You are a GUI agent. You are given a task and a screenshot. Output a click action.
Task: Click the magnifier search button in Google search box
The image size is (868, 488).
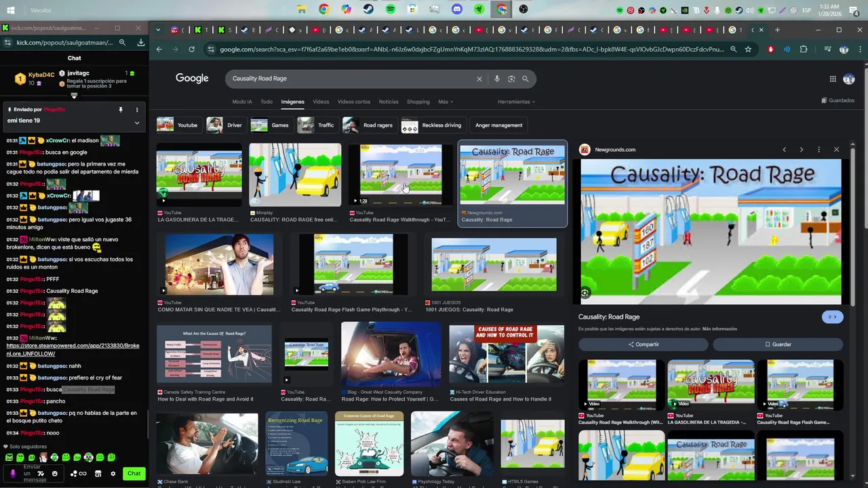[525, 79]
